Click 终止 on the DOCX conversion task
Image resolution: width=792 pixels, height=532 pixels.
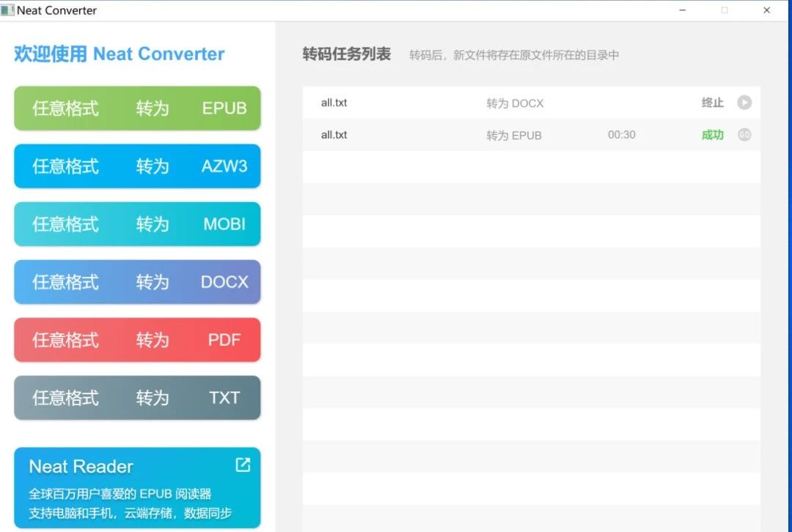[712, 103]
